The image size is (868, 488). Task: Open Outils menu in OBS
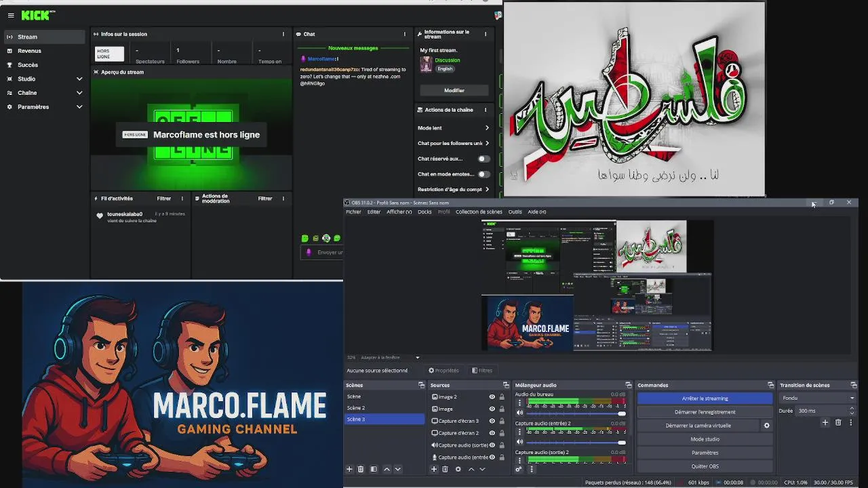tap(515, 211)
